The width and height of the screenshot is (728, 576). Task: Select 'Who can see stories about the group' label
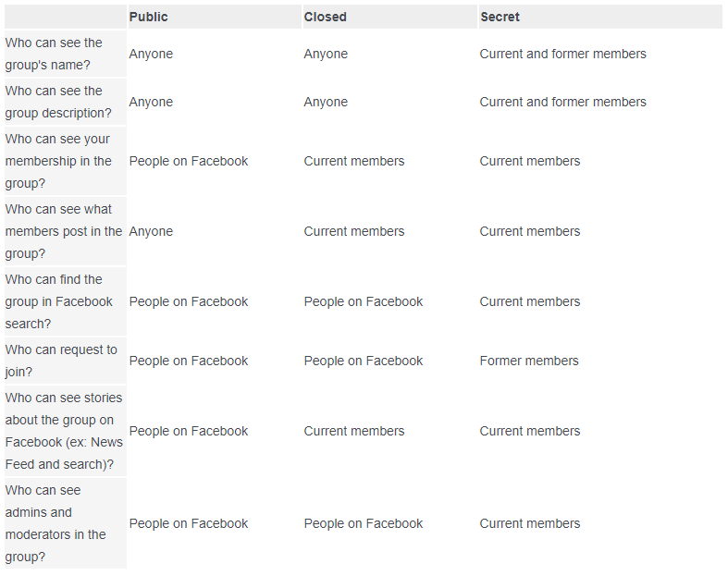[x=64, y=431]
